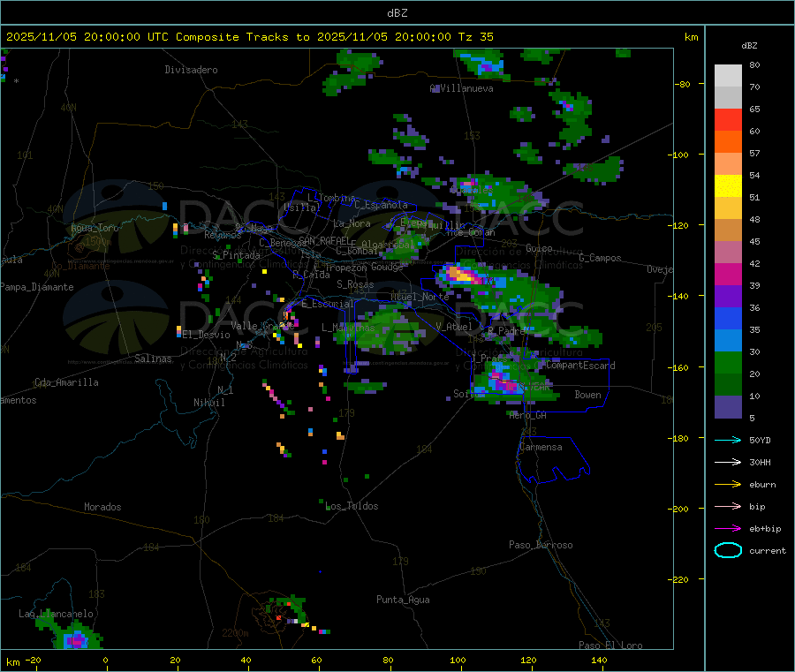
Task: Click the 'El_Desvio' map label
Action: [x=206, y=335]
